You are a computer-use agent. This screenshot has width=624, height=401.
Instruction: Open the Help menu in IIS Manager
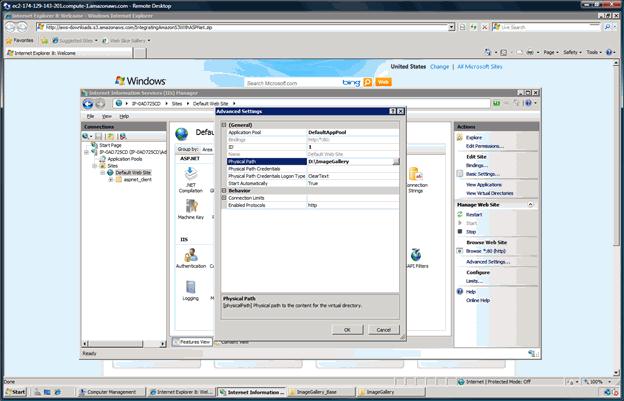click(x=124, y=116)
